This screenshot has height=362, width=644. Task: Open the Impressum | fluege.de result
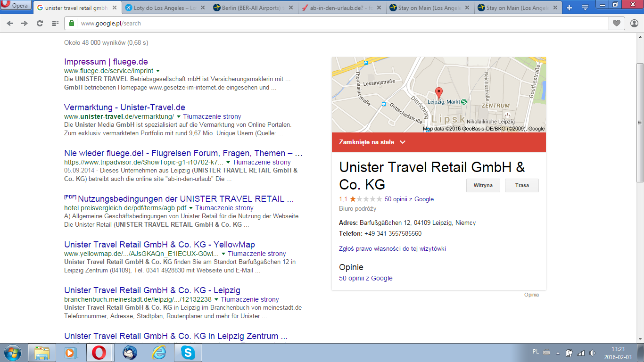coord(106,62)
